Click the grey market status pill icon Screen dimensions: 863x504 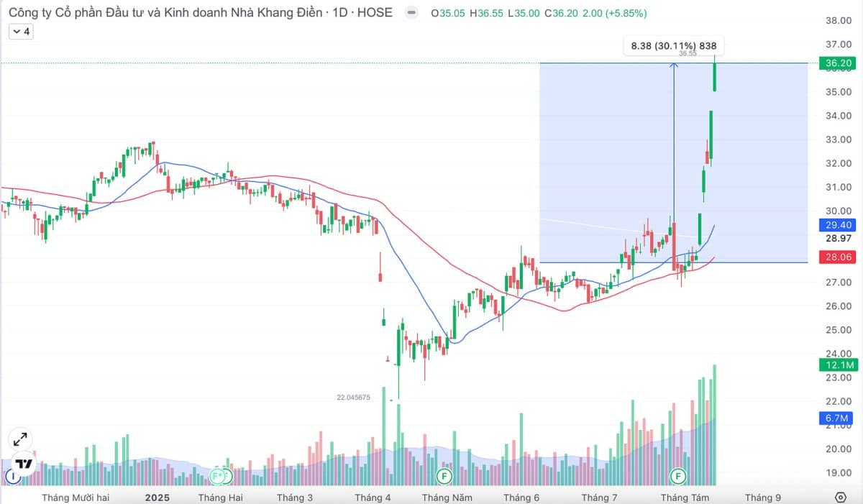410,13
